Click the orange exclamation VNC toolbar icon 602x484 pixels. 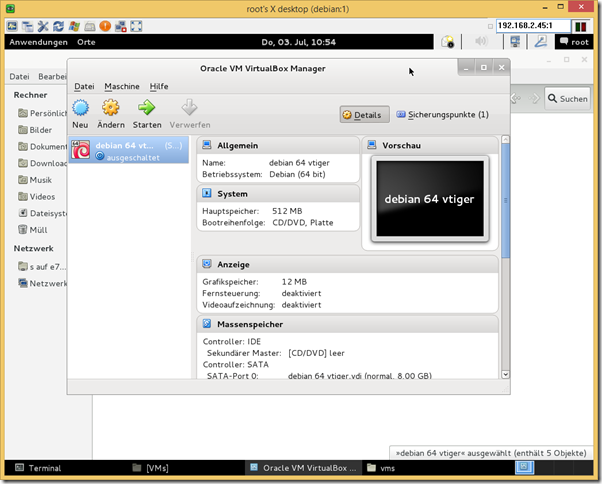point(105,26)
